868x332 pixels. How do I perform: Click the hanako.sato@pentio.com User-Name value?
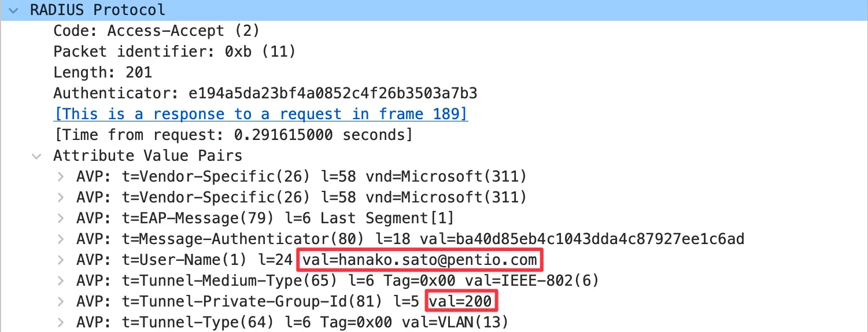pos(421,260)
